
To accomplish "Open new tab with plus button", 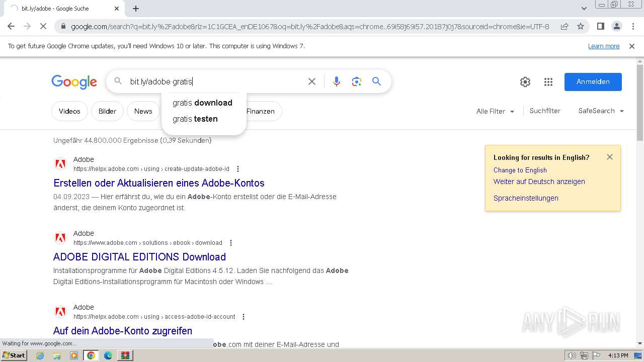I will (136, 9).
